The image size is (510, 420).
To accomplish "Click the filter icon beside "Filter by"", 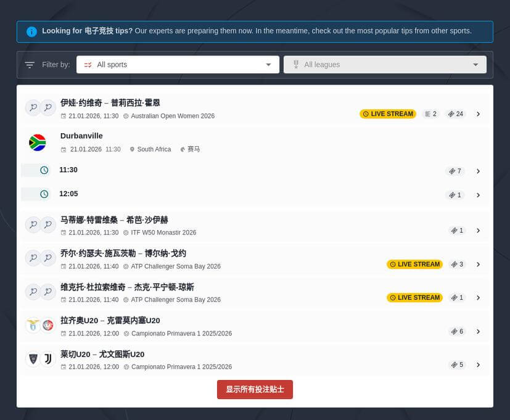I will point(30,64).
